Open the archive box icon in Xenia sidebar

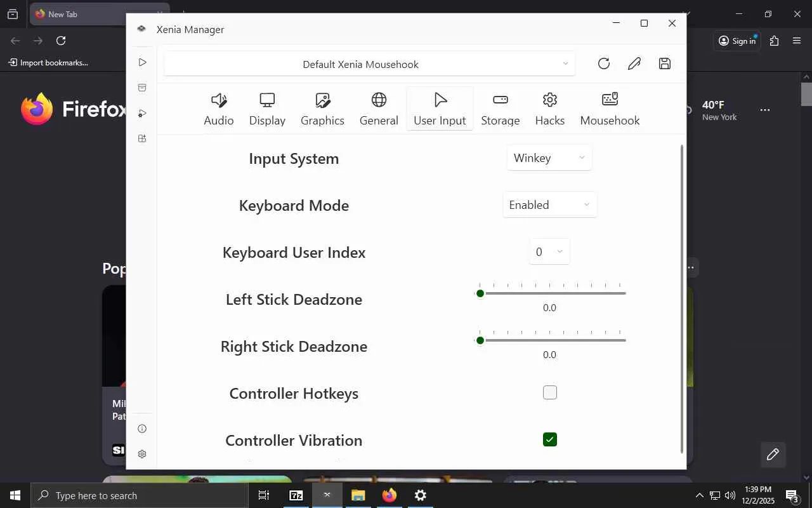pos(142,88)
